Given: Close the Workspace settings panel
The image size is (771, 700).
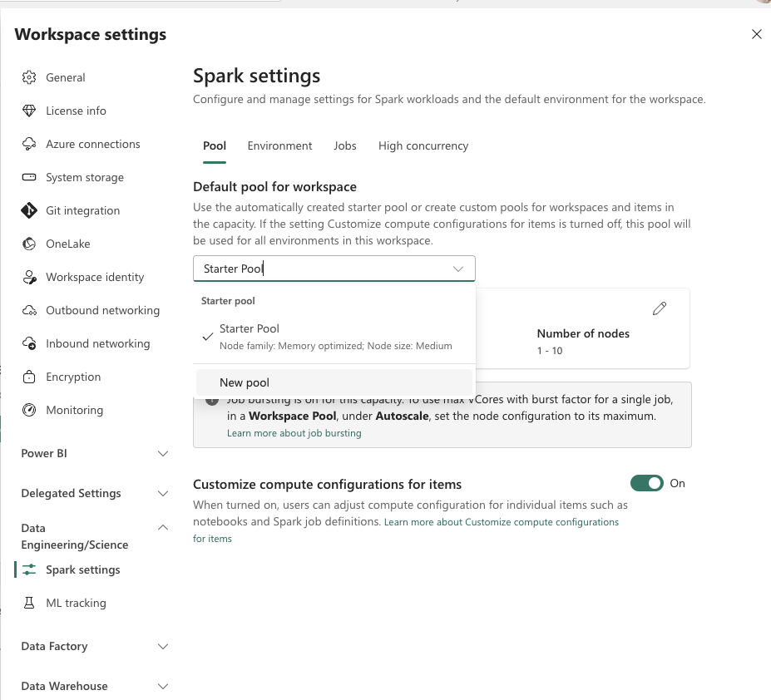Looking at the screenshot, I should [x=756, y=34].
